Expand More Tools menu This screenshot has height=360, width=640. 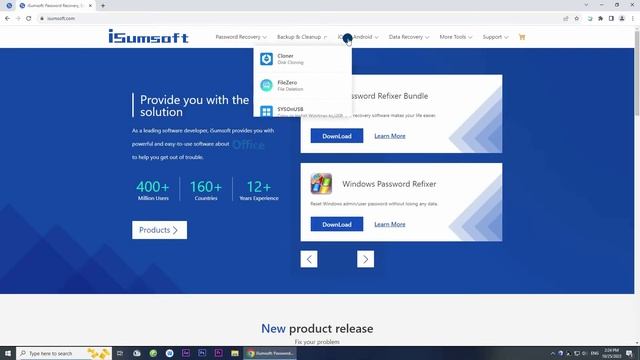click(456, 37)
